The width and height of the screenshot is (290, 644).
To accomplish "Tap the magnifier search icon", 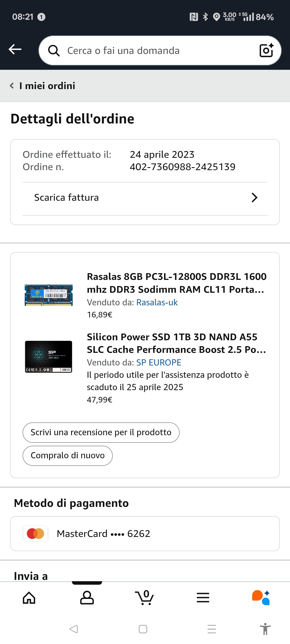I will coord(54,50).
